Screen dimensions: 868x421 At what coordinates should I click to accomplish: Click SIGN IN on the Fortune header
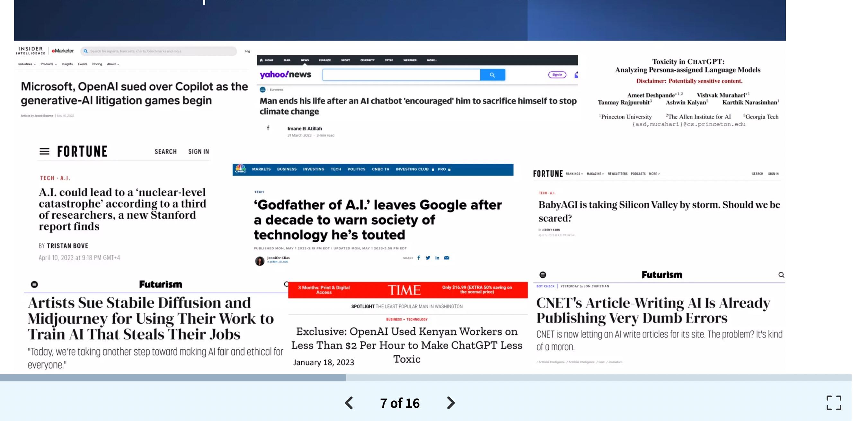coord(199,152)
